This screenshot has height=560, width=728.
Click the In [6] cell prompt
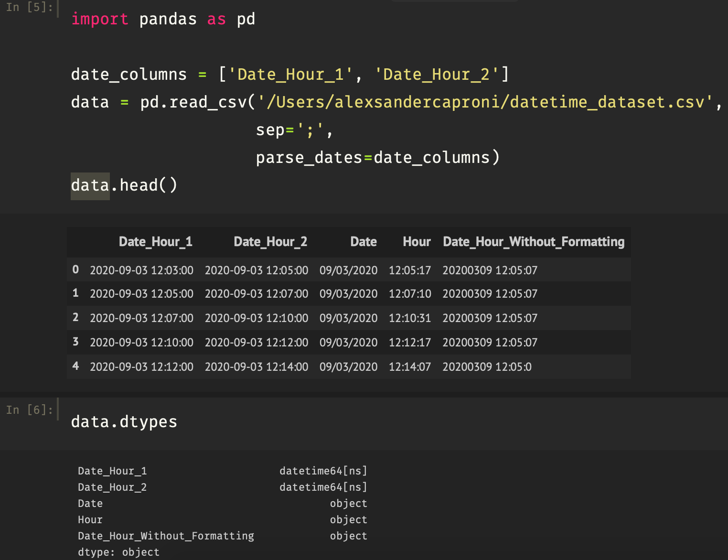[x=29, y=409]
